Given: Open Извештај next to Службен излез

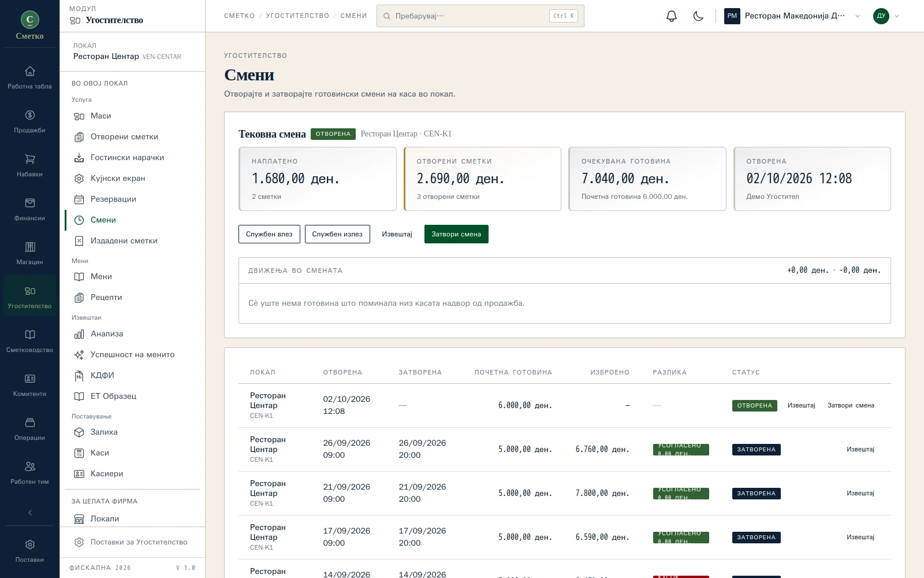Looking at the screenshot, I should coord(397,234).
